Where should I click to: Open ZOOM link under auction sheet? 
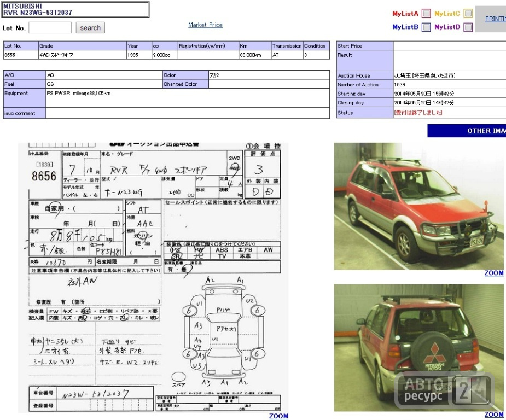279,416
